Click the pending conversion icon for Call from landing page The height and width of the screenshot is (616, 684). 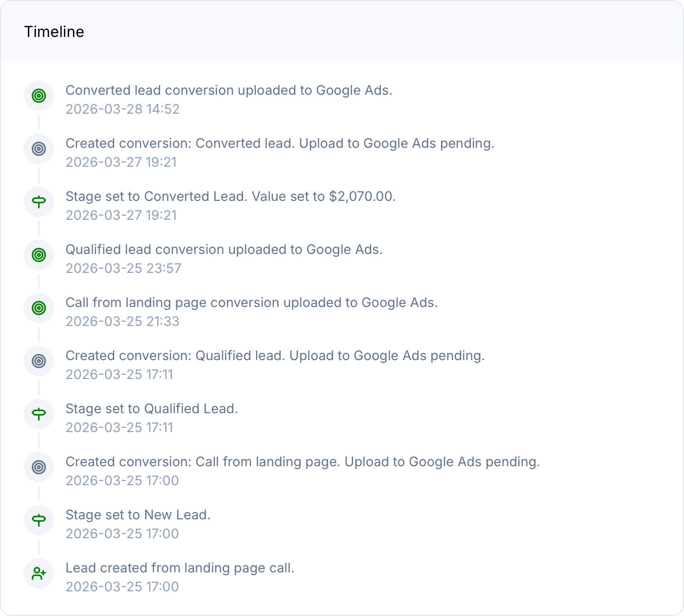[39, 467]
